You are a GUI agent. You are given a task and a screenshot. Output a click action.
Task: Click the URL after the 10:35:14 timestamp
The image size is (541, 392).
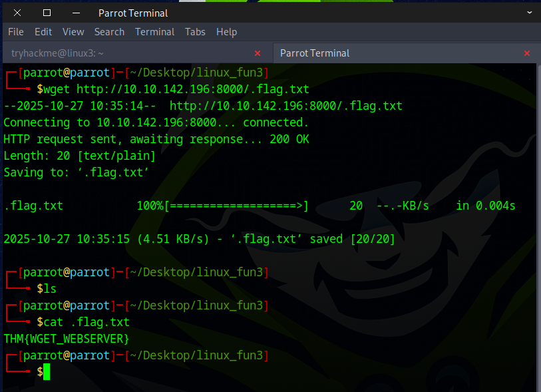click(x=286, y=106)
